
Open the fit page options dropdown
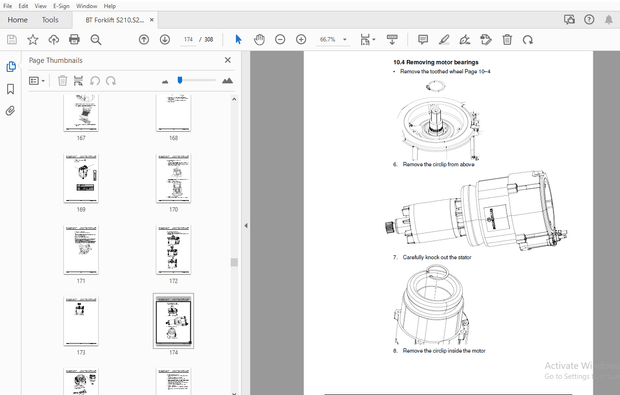pos(368,40)
